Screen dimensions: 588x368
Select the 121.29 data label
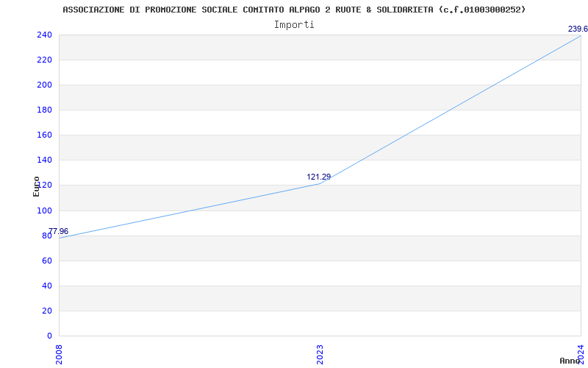[319, 177]
